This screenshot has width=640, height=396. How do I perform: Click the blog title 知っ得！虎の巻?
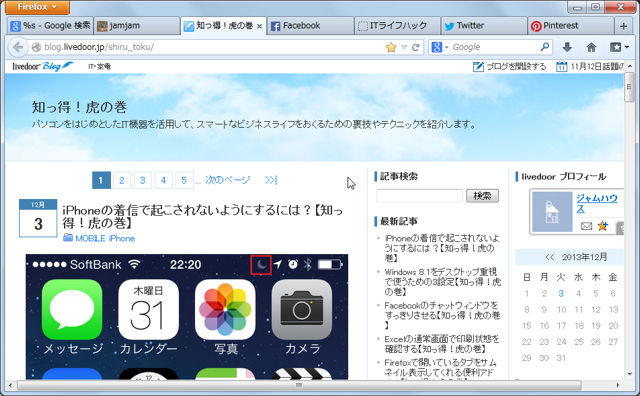coord(79,107)
